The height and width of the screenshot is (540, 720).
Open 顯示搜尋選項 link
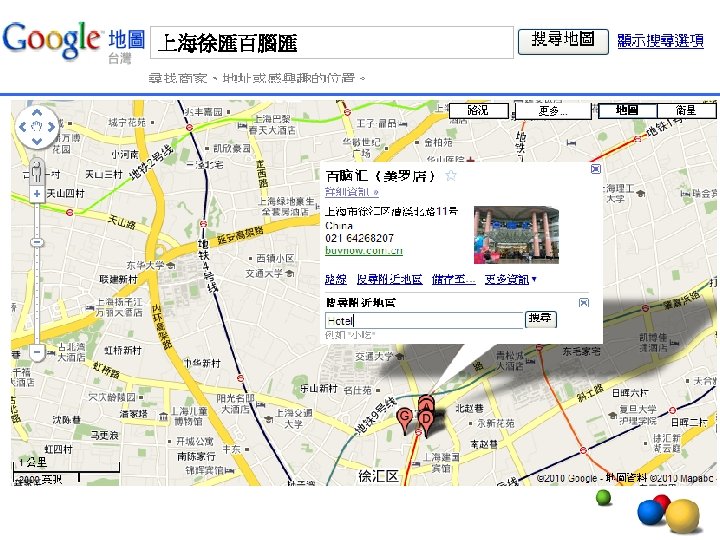point(660,40)
